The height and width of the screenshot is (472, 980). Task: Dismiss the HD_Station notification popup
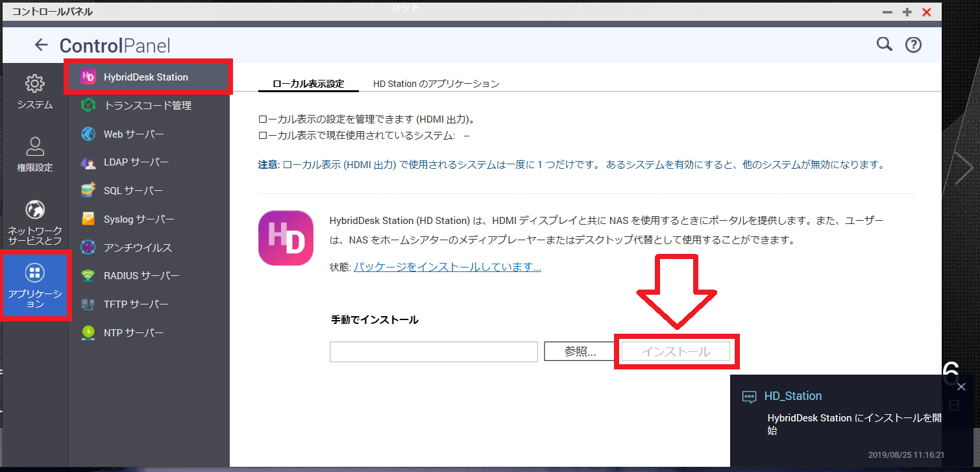[x=961, y=387]
